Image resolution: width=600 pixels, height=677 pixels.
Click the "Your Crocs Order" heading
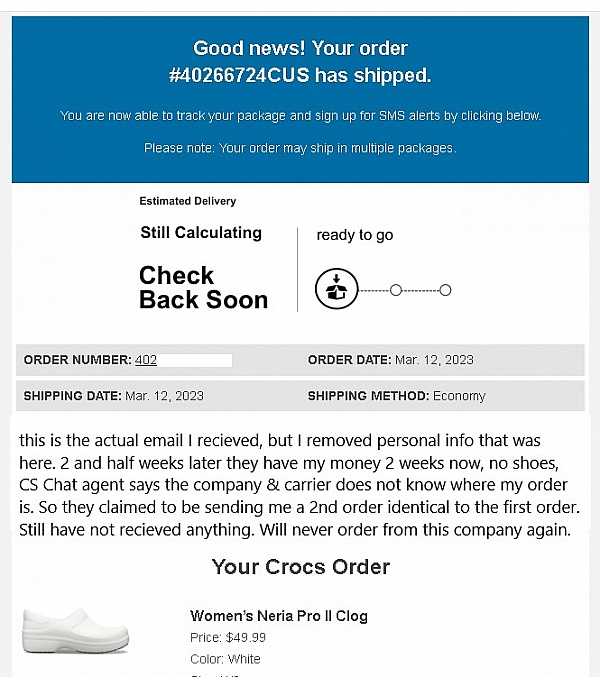[x=301, y=567]
